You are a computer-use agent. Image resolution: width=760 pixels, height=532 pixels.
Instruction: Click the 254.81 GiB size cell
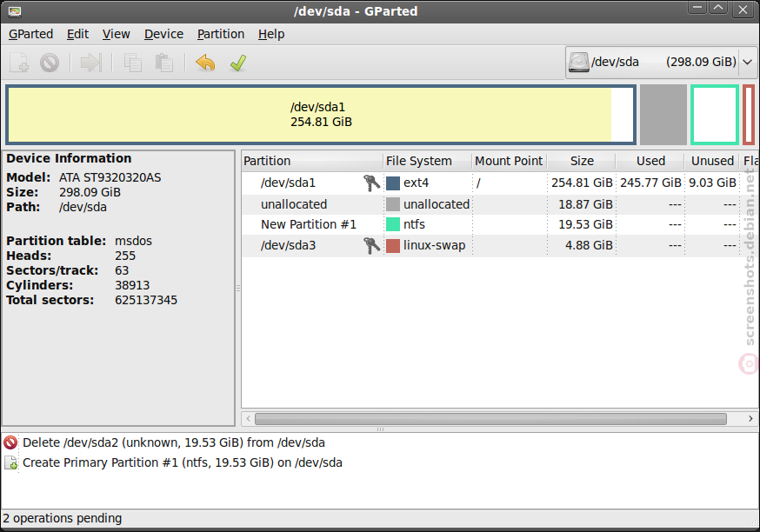(582, 183)
